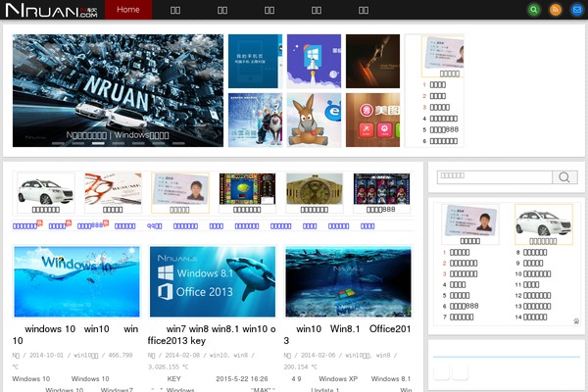Open the ID card thumbnail in sidebar
Screen dimensions: 588x392
tap(470, 220)
